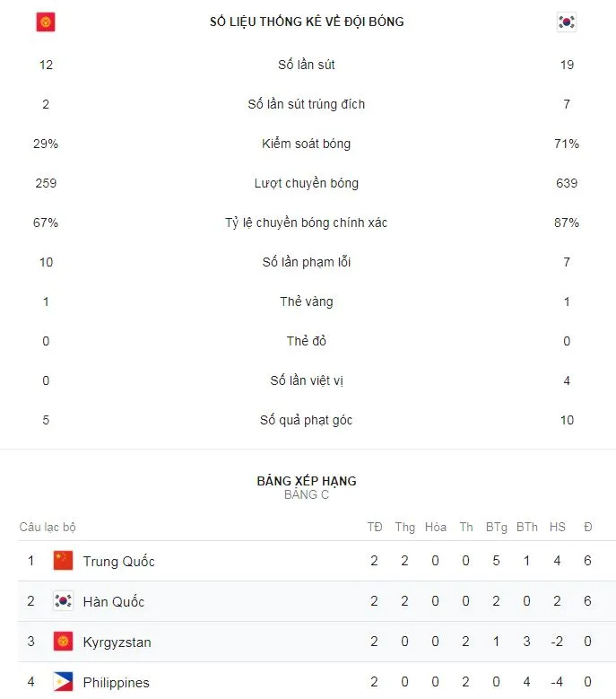Select the Philippines team name in standings
The width and height of the screenshot is (616, 699).
116,683
